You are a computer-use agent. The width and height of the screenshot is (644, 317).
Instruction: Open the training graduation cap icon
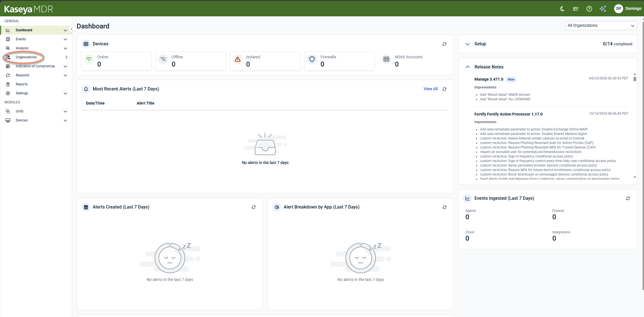click(x=576, y=9)
